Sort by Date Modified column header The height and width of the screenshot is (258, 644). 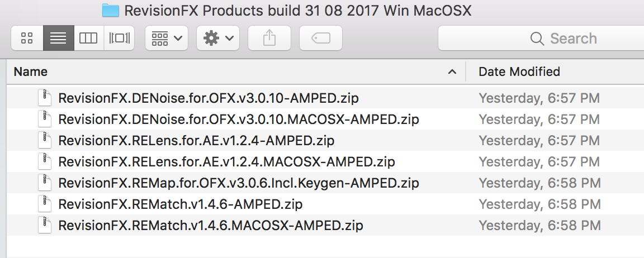519,71
